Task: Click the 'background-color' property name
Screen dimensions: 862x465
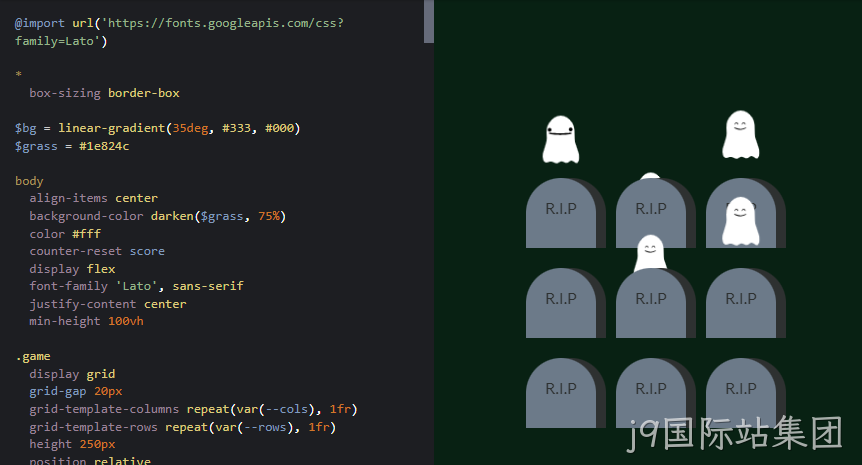Action: pos(86,216)
